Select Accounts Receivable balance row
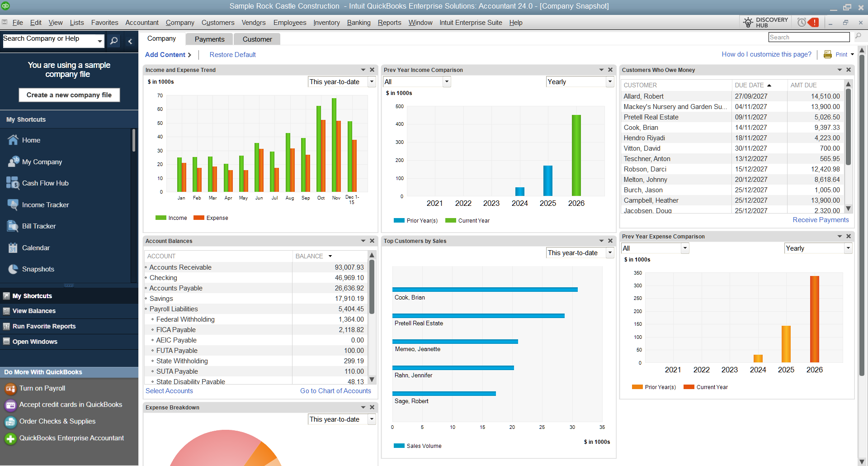Viewport: 868px width, 466px height. [x=255, y=267]
